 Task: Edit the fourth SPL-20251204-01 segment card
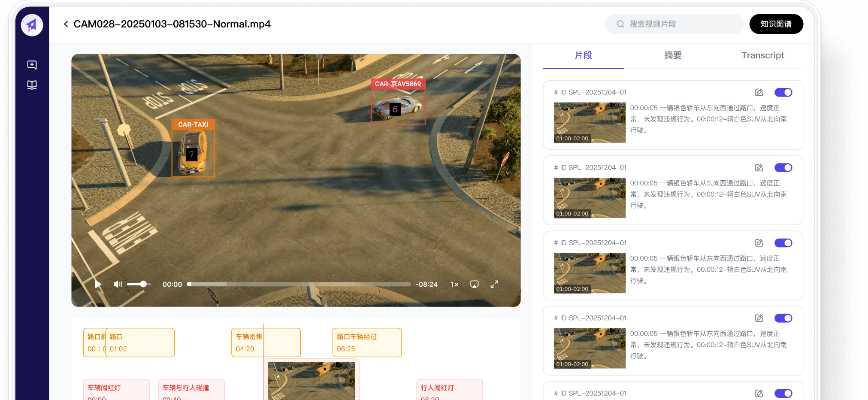759,318
